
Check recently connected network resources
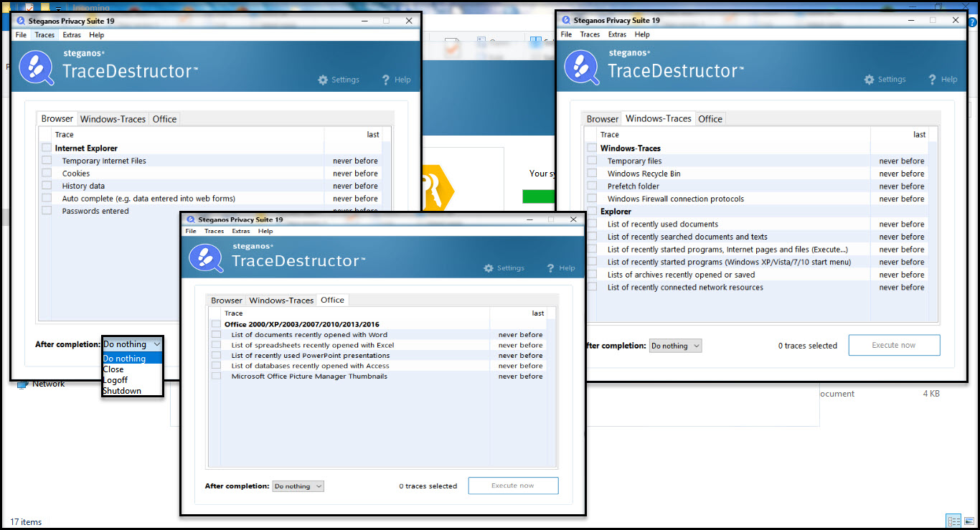pos(592,287)
